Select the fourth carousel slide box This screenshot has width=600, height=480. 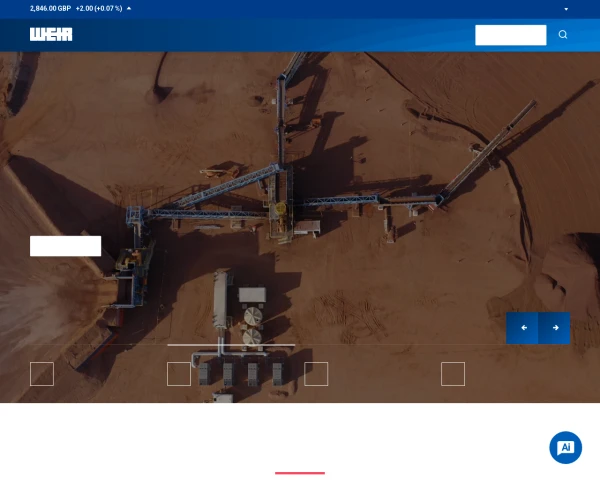[453, 374]
